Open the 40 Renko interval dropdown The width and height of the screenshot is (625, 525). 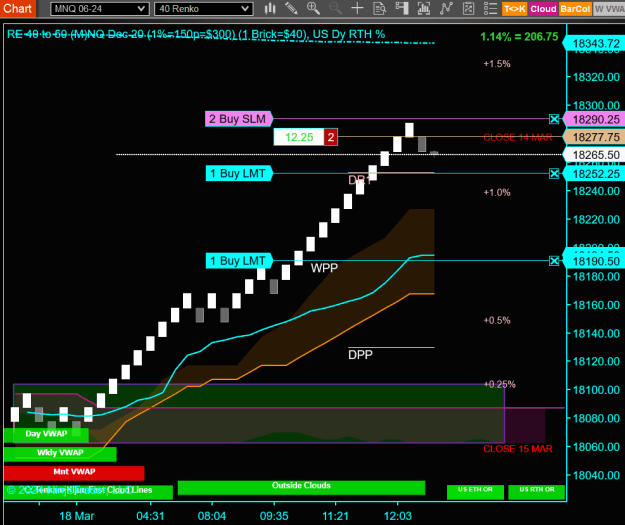pos(203,9)
